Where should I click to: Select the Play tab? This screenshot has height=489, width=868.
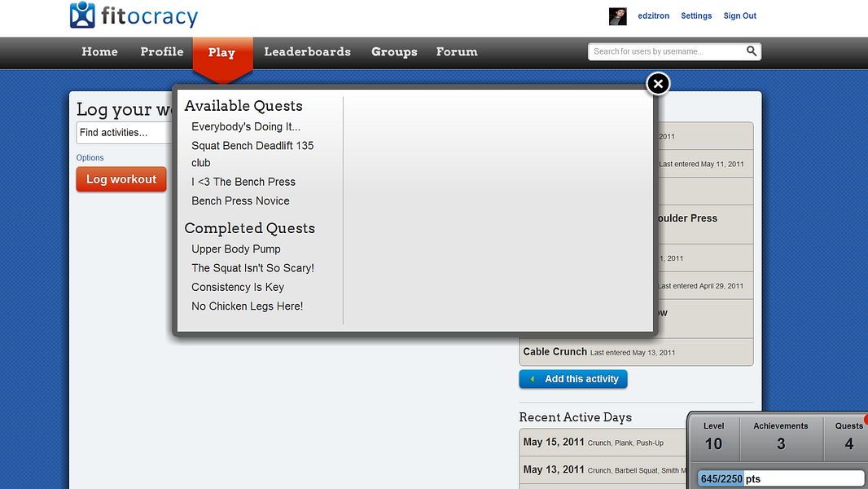point(222,53)
